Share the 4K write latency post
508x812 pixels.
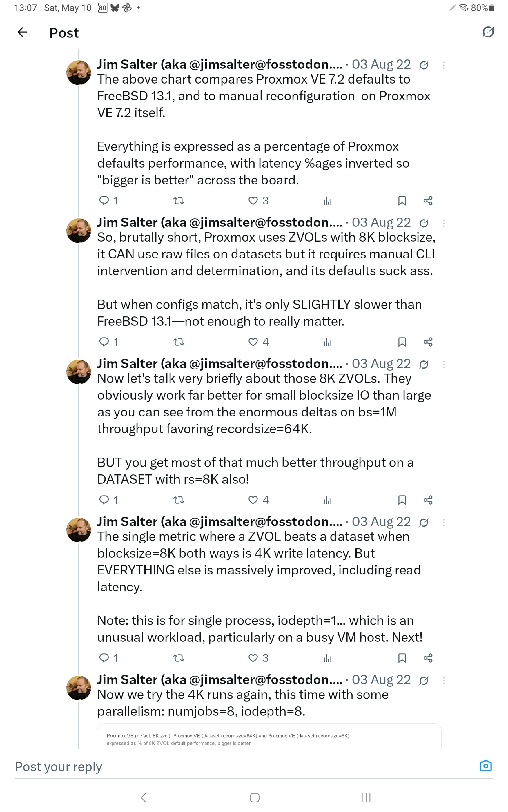428,658
